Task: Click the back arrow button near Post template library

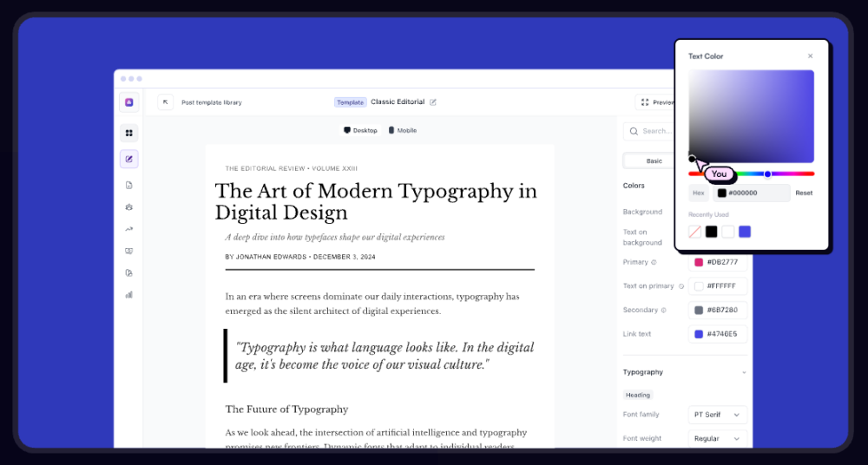Action: click(x=165, y=102)
